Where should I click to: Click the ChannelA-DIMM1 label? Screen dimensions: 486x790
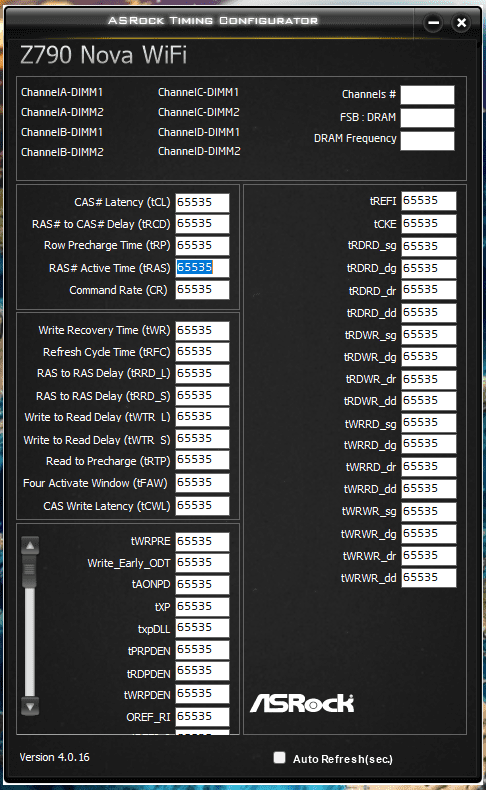pyautogui.click(x=62, y=92)
